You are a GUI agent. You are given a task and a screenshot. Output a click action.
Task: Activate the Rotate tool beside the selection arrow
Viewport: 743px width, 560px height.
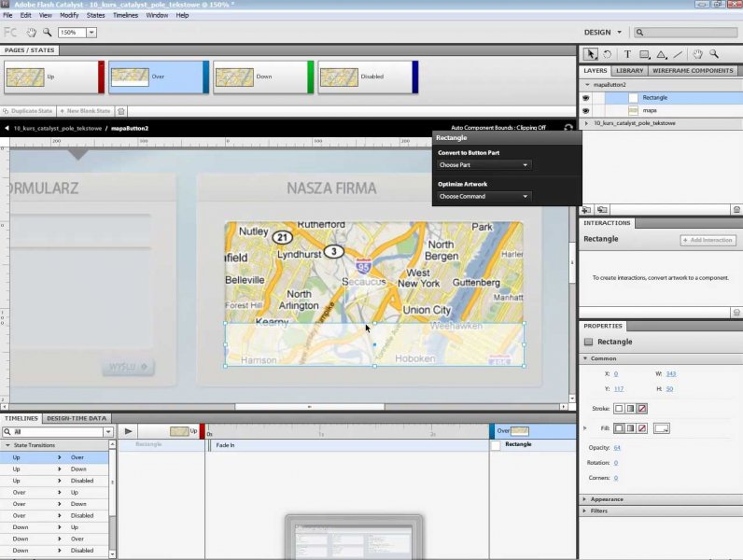pyautogui.click(x=607, y=55)
